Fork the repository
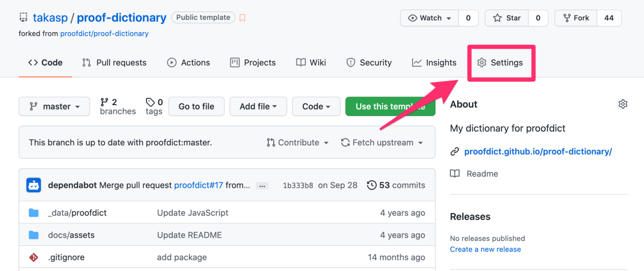Screen dimensions: 644x271 (576, 18)
